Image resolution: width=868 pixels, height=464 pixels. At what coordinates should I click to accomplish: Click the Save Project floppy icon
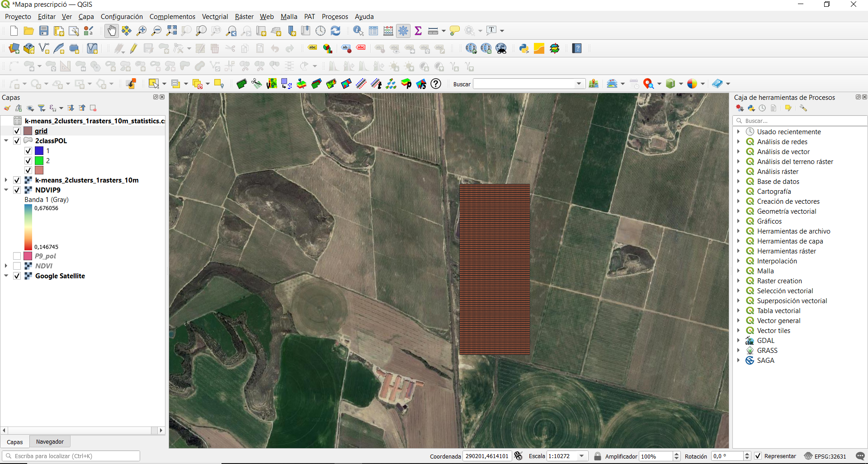44,31
